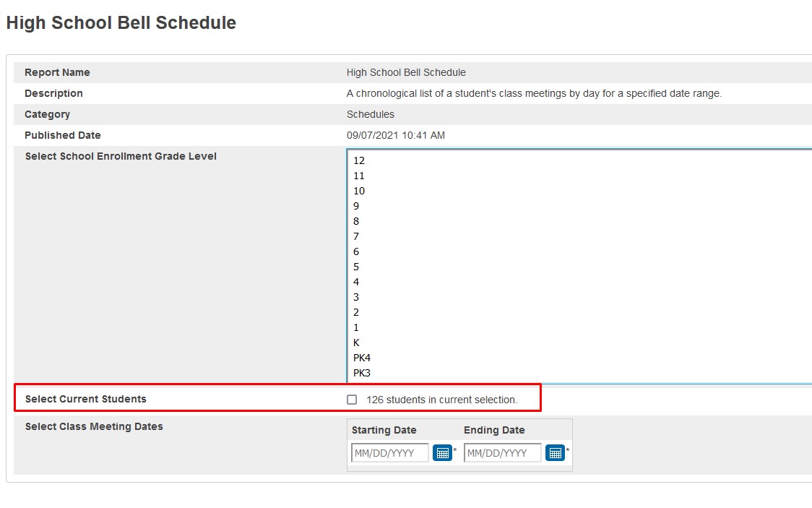812x508 pixels.
Task: Select PK3 in the grade level list
Action: coord(361,373)
